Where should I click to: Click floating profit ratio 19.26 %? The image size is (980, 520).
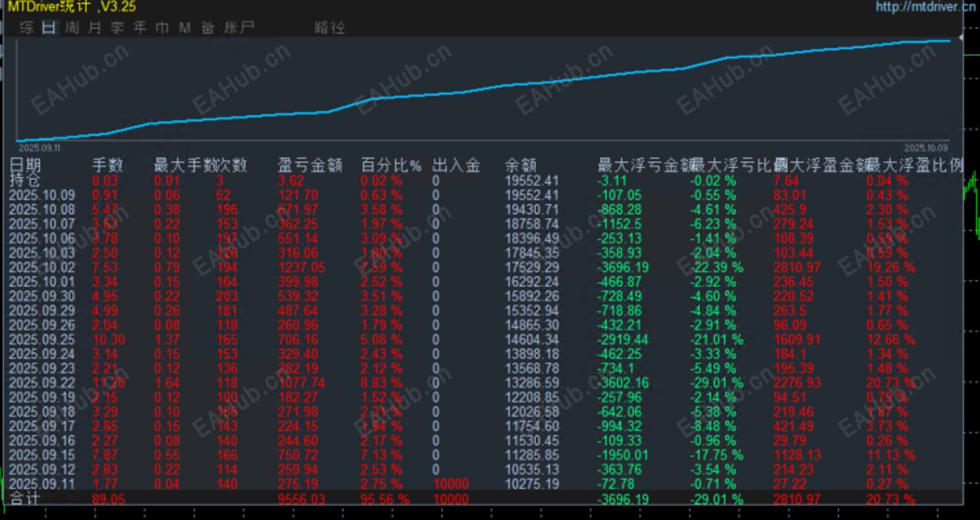tap(891, 267)
